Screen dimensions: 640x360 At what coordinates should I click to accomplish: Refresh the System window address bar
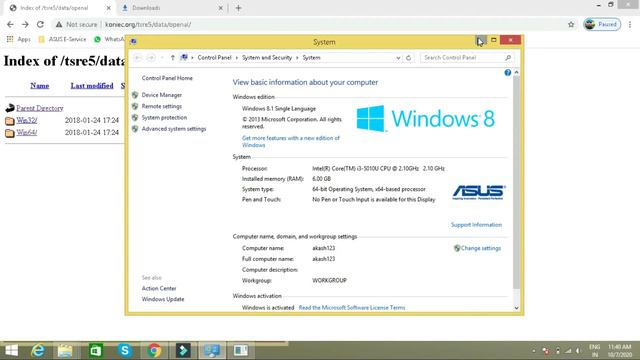(409, 58)
